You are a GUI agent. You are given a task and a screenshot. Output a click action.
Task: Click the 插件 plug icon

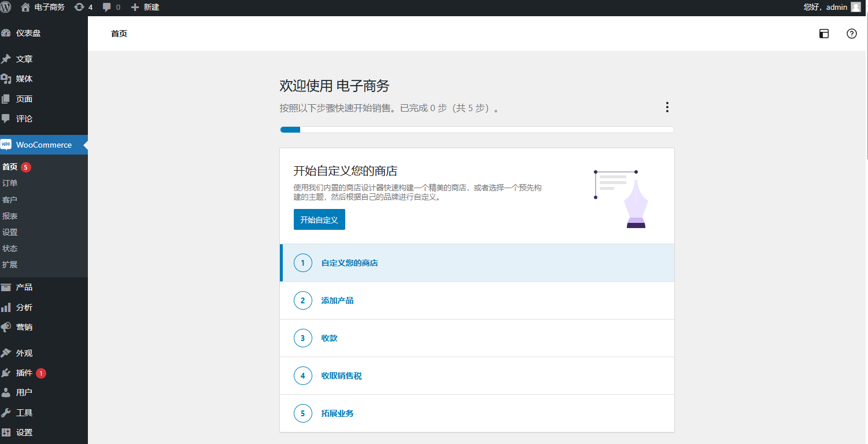(6, 373)
